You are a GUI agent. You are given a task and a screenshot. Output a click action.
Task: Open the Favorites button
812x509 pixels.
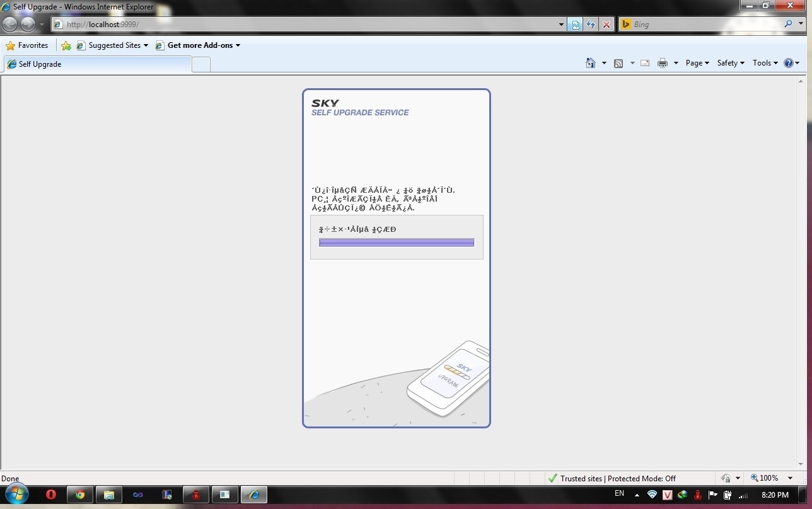(27, 45)
